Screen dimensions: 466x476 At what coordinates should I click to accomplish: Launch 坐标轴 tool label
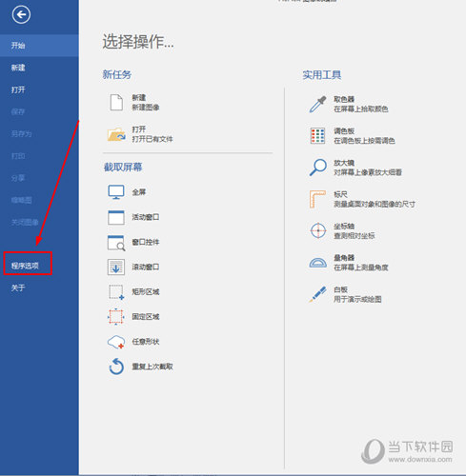[344, 227]
